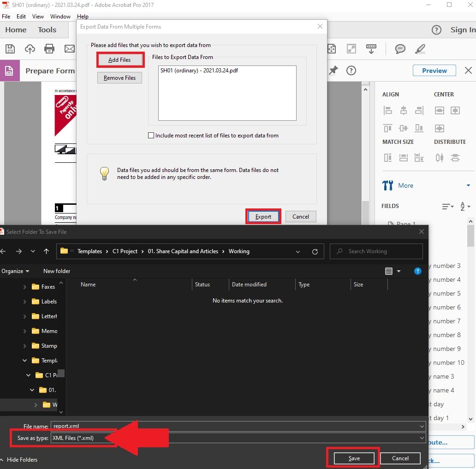Image resolution: width=476 pixels, height=469 pixels.
Task: Click the Prepare Form purple icon
Action: [x=9, y=71]
